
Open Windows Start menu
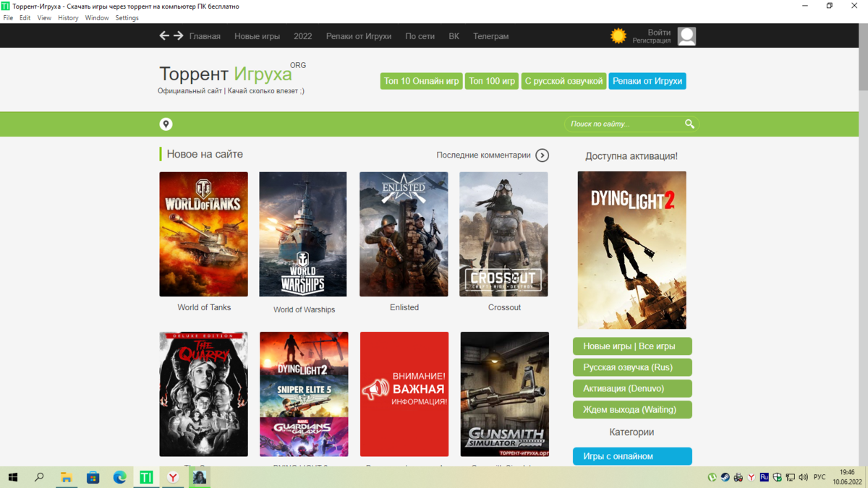13,477
